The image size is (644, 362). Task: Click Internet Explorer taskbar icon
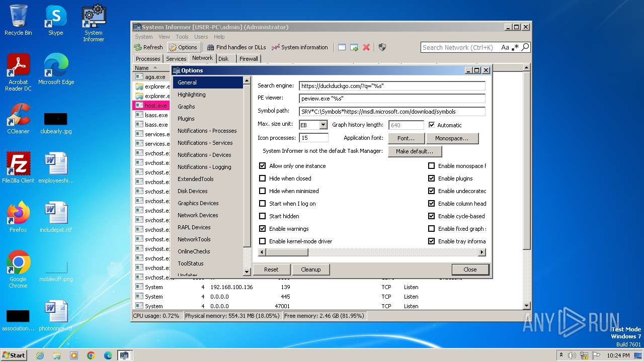(40, 355)
